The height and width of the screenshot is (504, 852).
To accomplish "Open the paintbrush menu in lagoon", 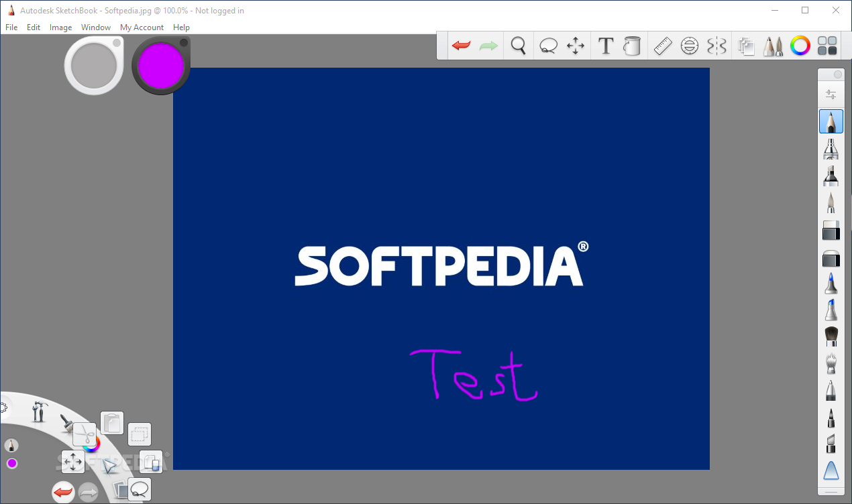I will [x=66, y=422].
